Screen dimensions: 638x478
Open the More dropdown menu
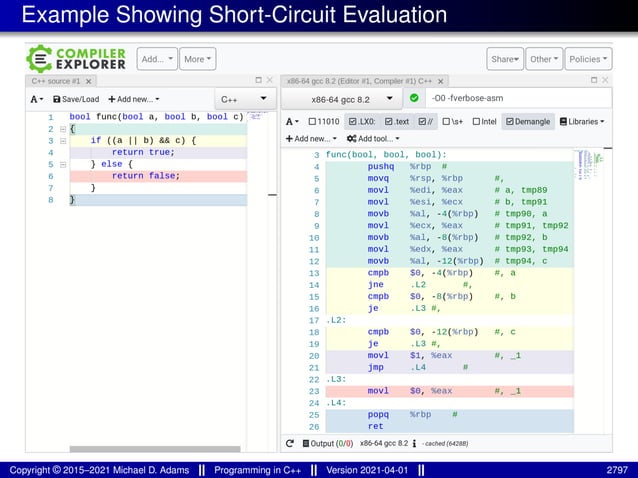pos(198,59)
